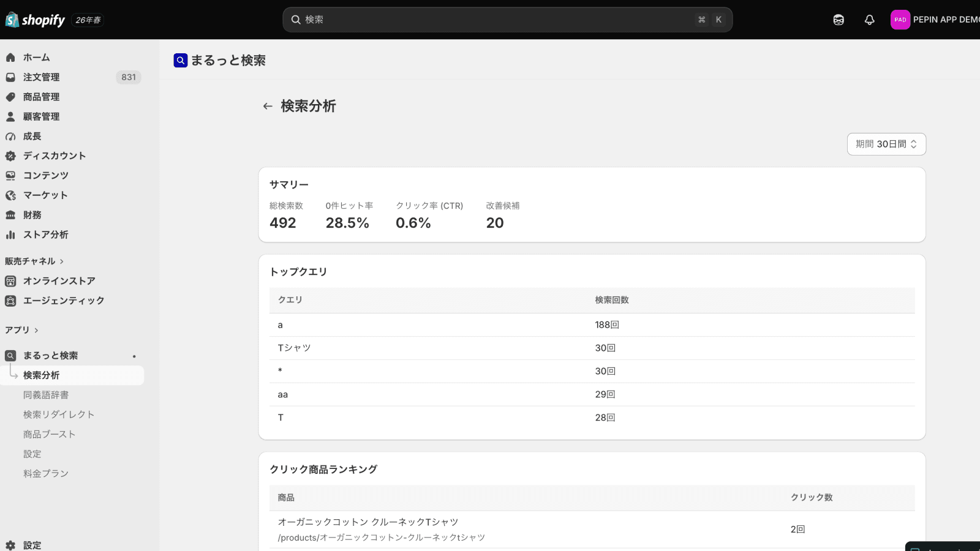Click the ディスカウント discount icon
980x551 pixels.
coord(10,156)
